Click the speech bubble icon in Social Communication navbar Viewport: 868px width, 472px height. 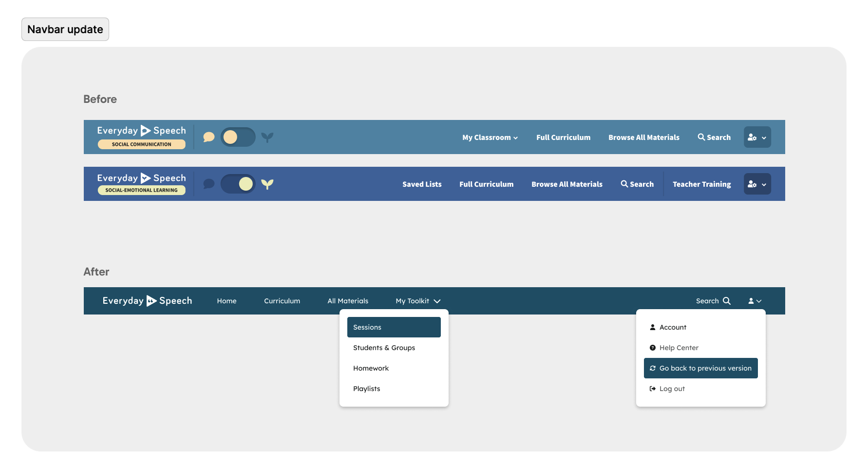click(x=209, y=137)
